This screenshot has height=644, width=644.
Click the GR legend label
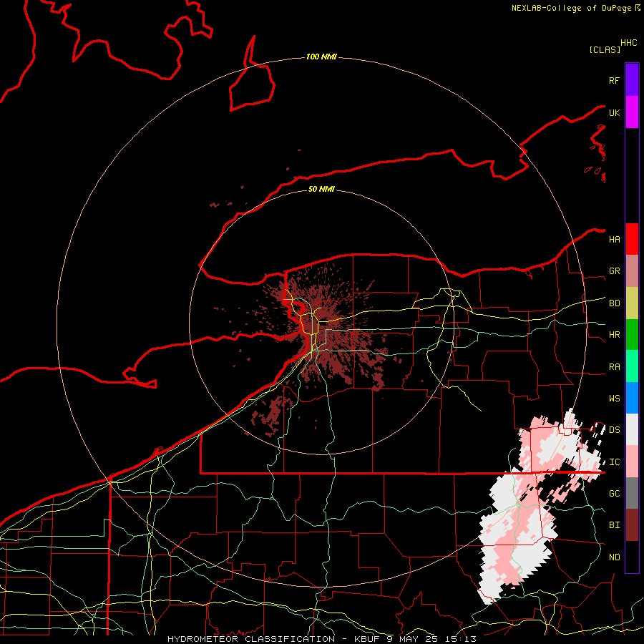614,271
